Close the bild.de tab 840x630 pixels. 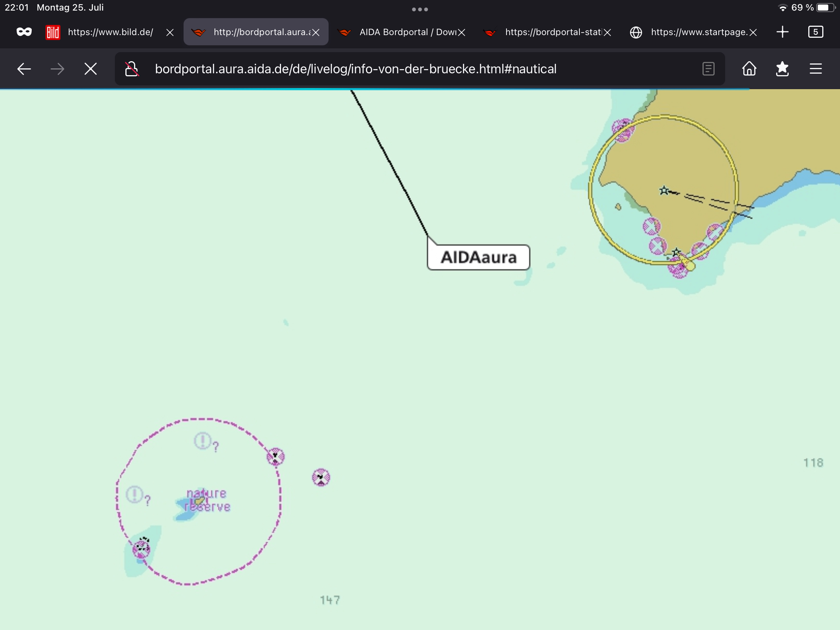click(170, 32)
